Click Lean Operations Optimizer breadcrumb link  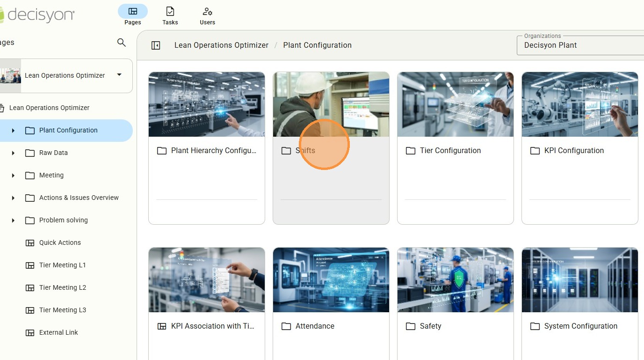(221, 45)
